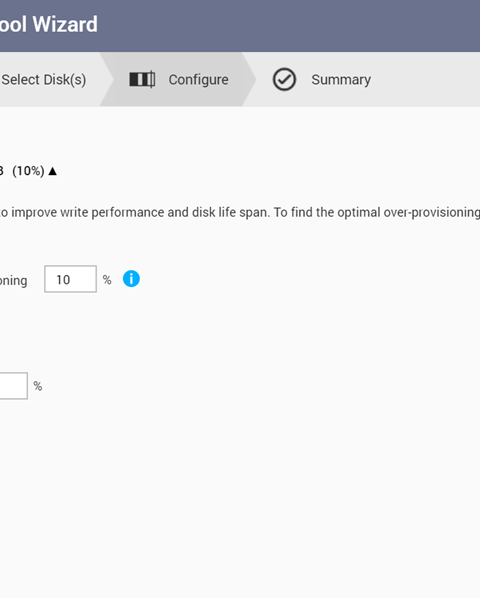Go back to Select Disk(s) step
Screen dimensions: 480x598
43,80
